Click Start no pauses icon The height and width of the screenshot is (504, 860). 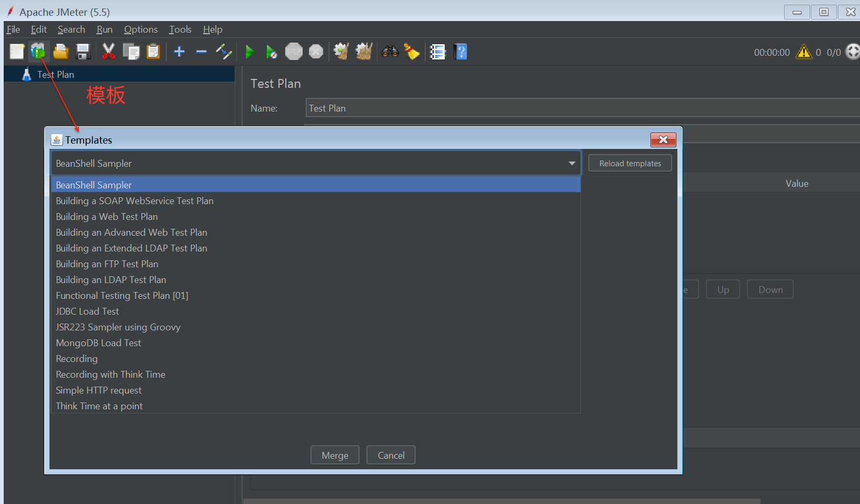pyautogui.click(x=271, y=52)
